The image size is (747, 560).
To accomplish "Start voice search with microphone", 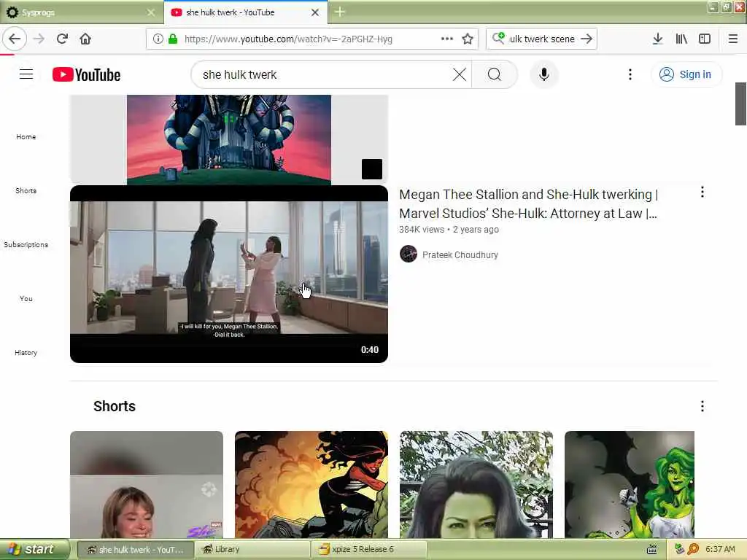I will (544, 74).
